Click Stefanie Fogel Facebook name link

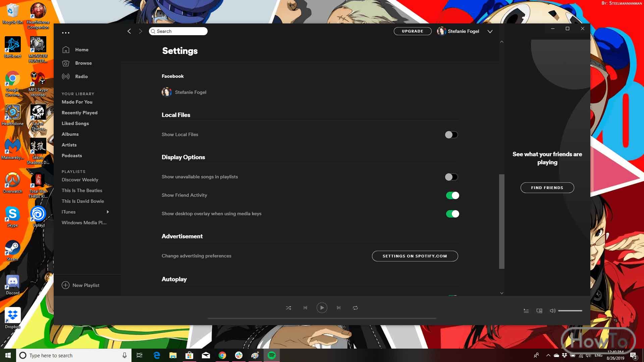click(191, 92)
